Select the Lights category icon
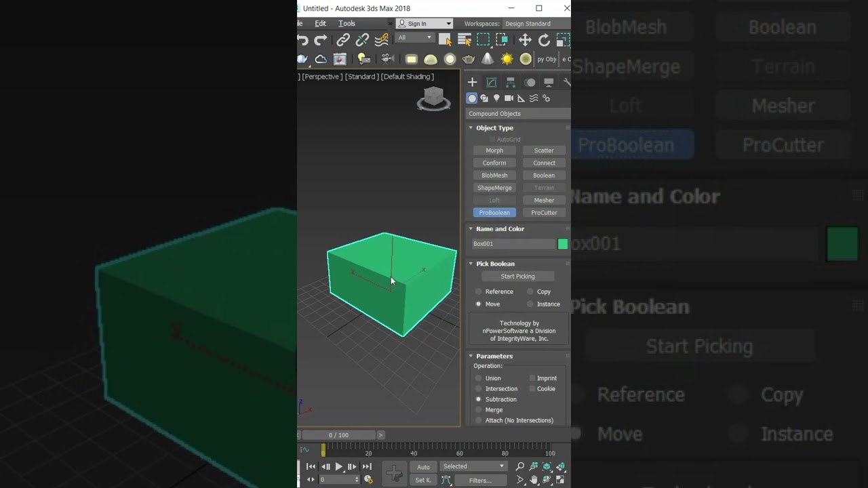Viewport: 868px width, 488px height. [x=496, y=98]
